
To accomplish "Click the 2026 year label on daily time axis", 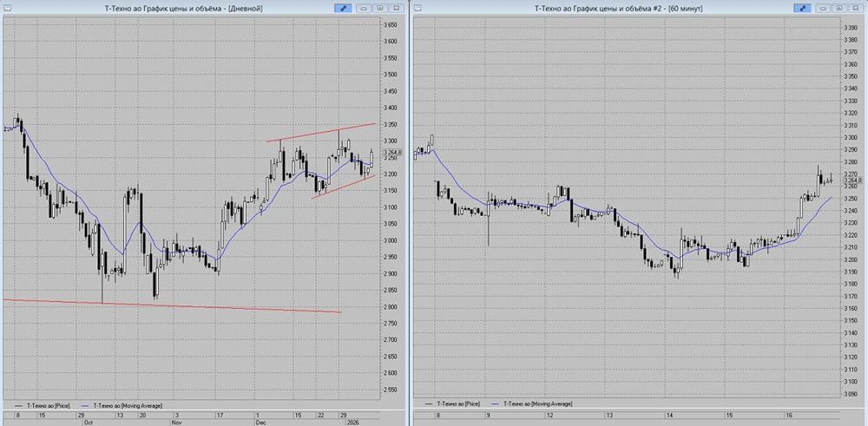I will click(x=352, y=423).
